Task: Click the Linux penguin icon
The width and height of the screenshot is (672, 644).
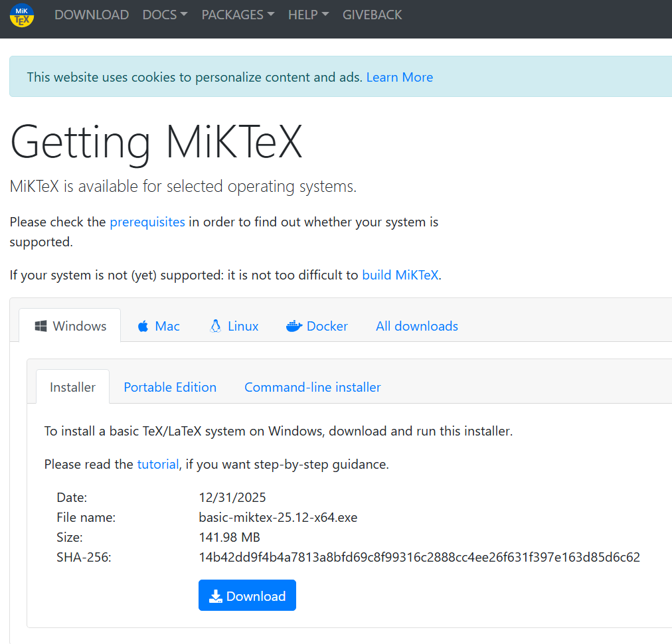Action: (x=216, y=326)
